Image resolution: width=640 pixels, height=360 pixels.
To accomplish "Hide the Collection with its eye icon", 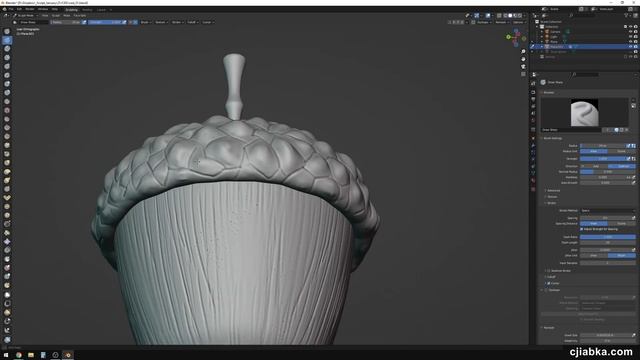I will coord(630,27).
